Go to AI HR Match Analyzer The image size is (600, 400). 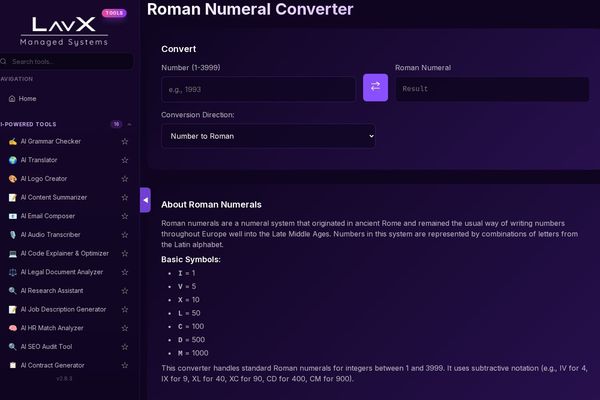point(52,328)
